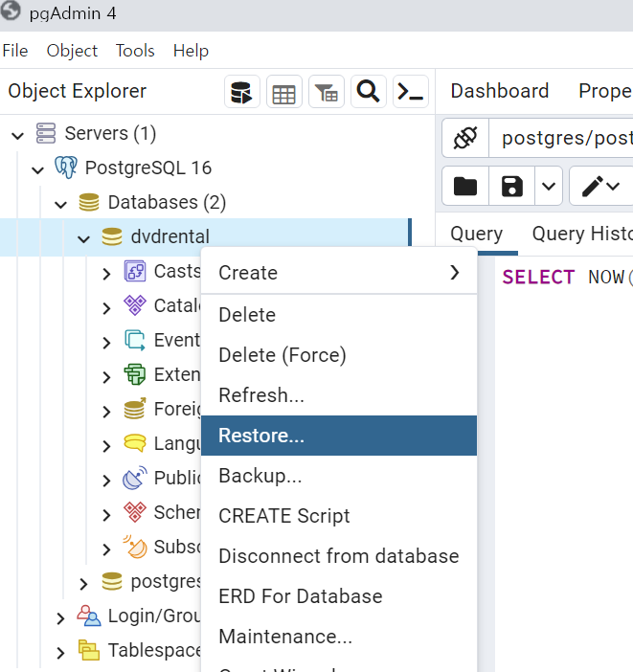Viewport: 633px width, 672px height.
Task: Click the Servers group icon
Action: pyautogui.click(x=46, y=133)
